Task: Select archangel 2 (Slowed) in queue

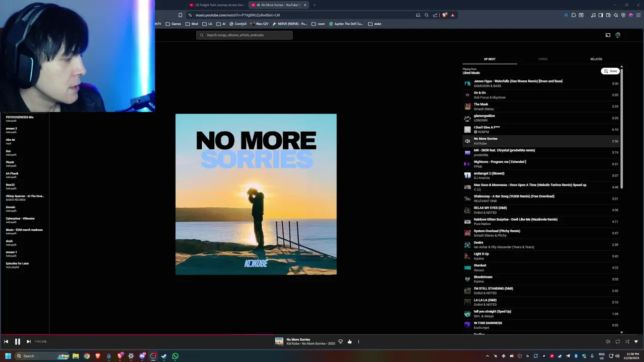Action: tap(541, 175)
